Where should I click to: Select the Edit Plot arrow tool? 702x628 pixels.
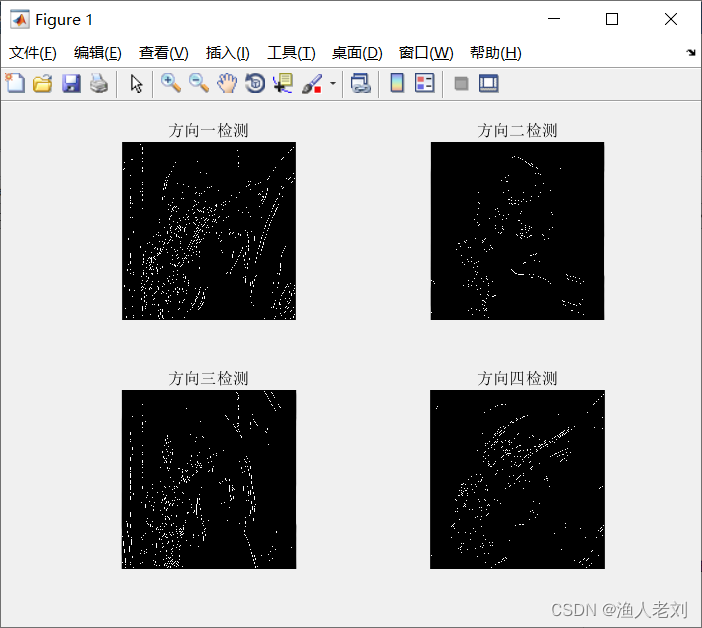[x=137, y=83]
